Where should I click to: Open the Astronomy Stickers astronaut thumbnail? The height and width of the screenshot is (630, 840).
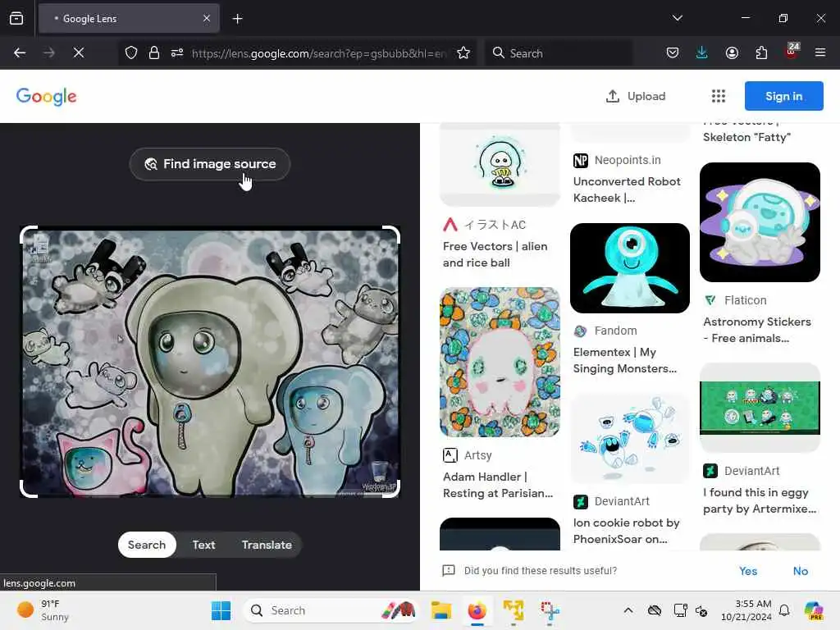pyautogui.click(x=760, y=222)
